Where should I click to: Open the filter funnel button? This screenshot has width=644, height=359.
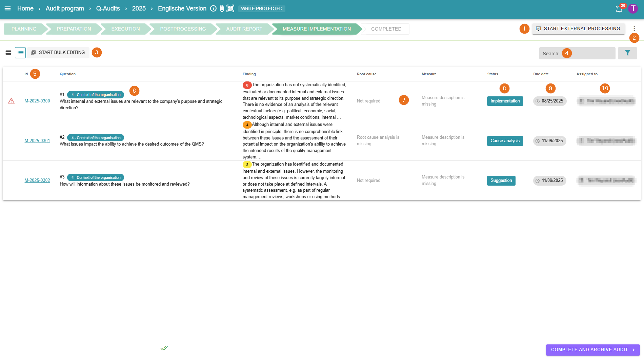pyautogui.click(x=627, y=53)
